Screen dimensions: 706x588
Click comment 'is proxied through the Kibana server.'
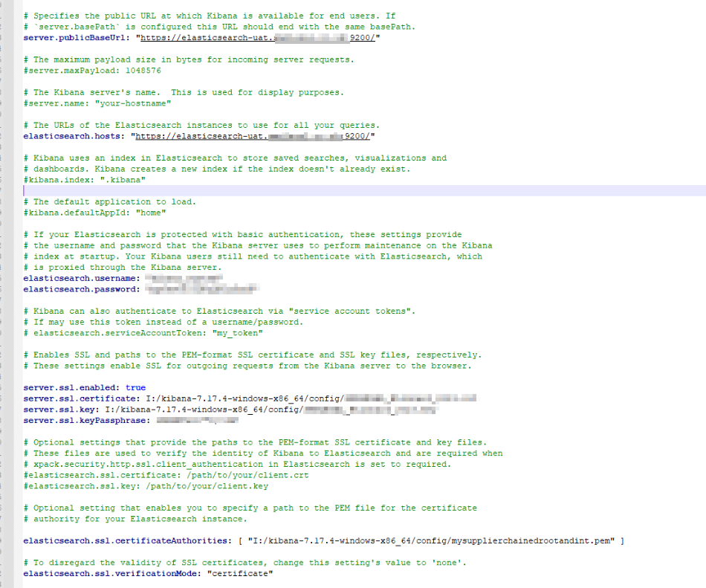[x=123, y=268]
